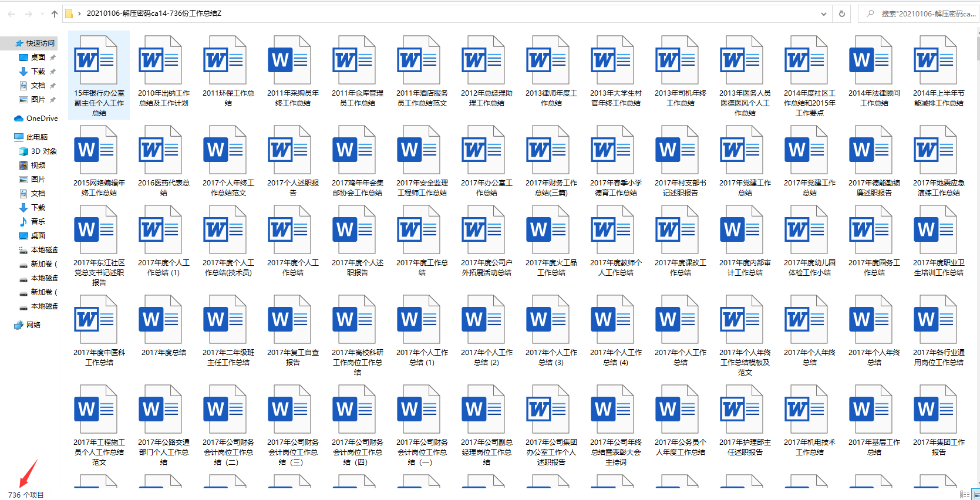980x500 pixels.
Task: Select the 2011年采购员年终工作总结 file icon
Action: pyautogui.click(x=288, y=60)
